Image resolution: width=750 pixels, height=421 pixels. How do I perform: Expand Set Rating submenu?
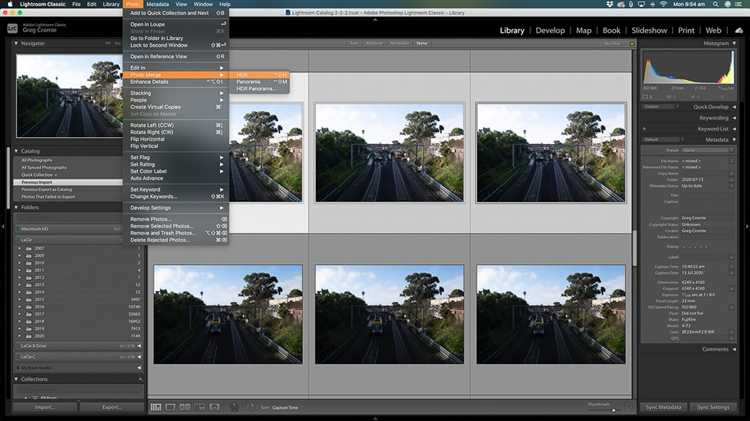(x=176, y=164)
